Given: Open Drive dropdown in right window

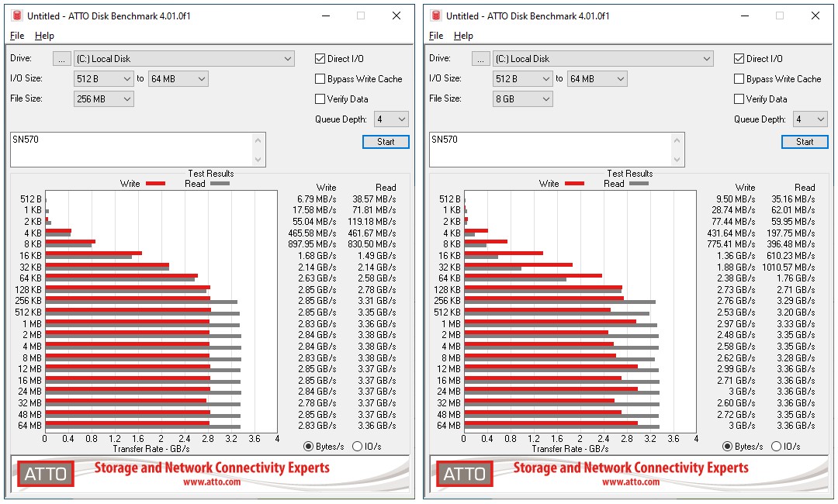Looking at the screenshot, I should point(604,59).
